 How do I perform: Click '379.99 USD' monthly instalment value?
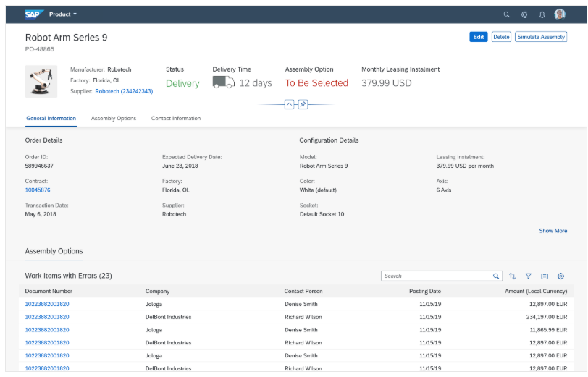tap(386, 82)
